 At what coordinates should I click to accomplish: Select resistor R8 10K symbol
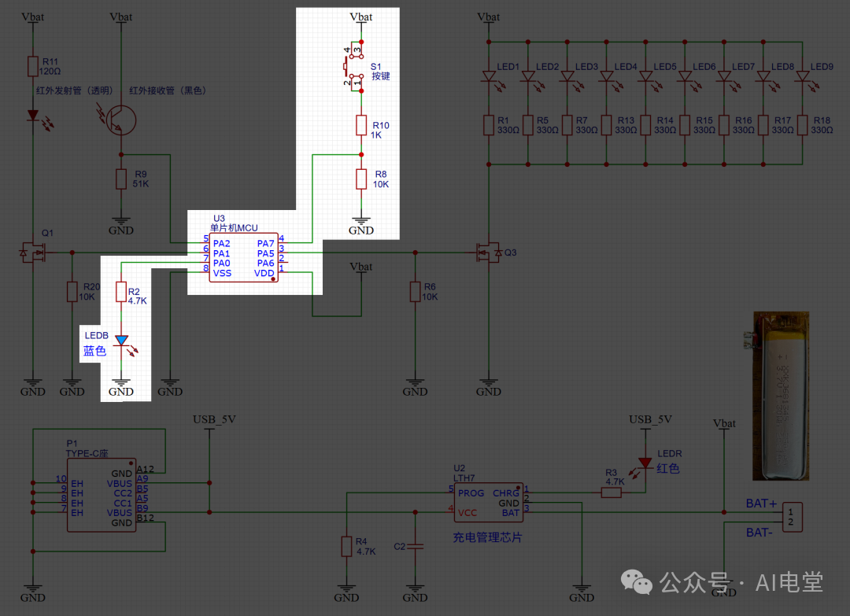pyautogui.click(x=361, y=179)
